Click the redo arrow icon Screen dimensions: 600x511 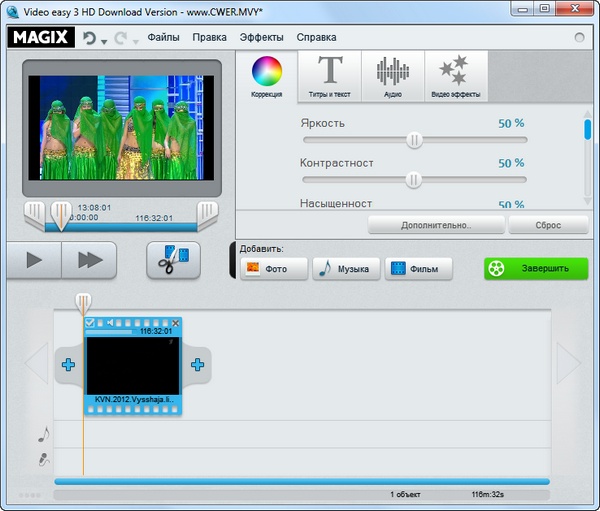click(x=121, y=38)
